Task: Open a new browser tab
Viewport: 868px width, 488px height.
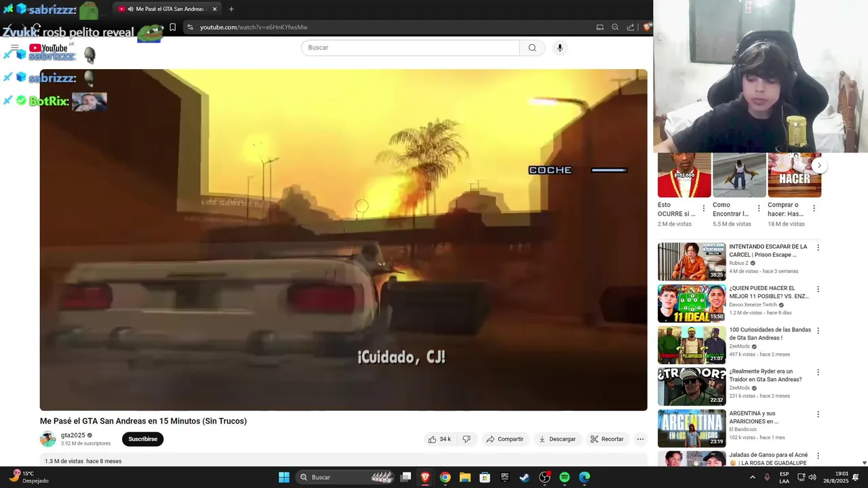Action: tap(231, 9)
